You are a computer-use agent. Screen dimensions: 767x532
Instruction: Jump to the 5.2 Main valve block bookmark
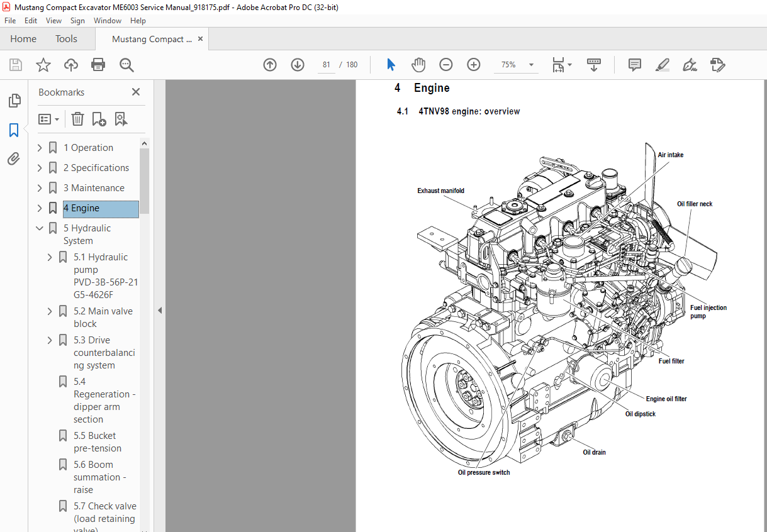[103, 318]
